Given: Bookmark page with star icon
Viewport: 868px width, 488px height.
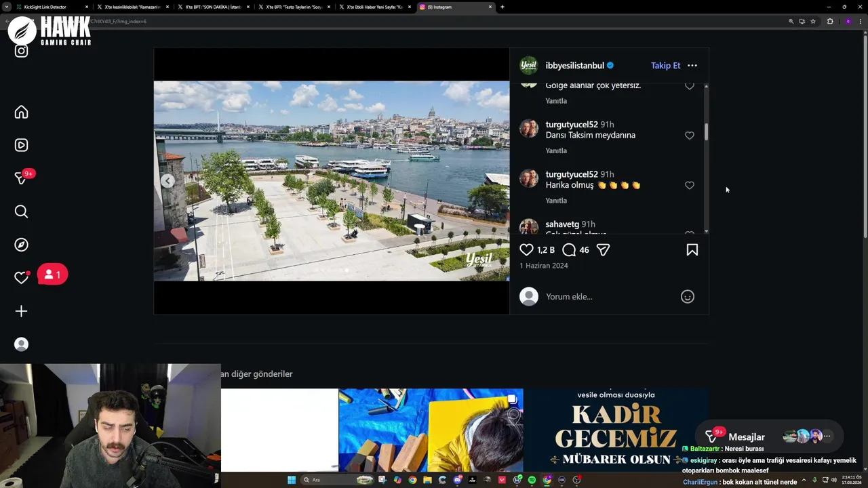Looking at the screenshot, I should tap(813, 21).
